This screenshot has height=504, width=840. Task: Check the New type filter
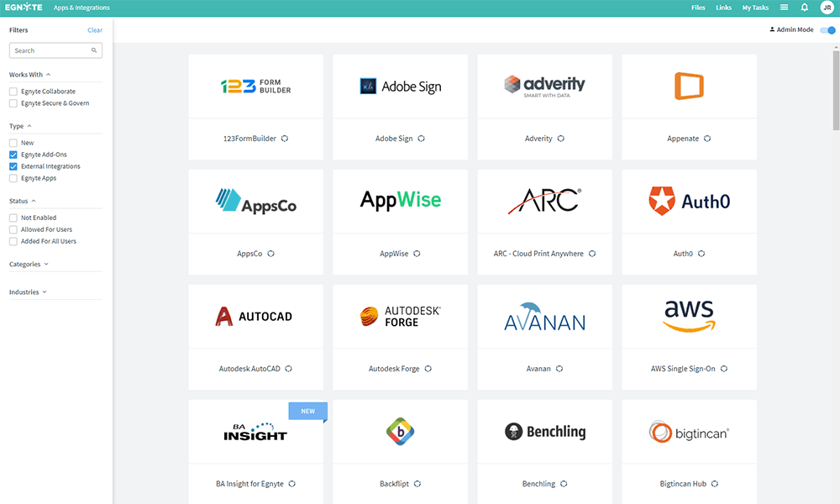point(13,143)
